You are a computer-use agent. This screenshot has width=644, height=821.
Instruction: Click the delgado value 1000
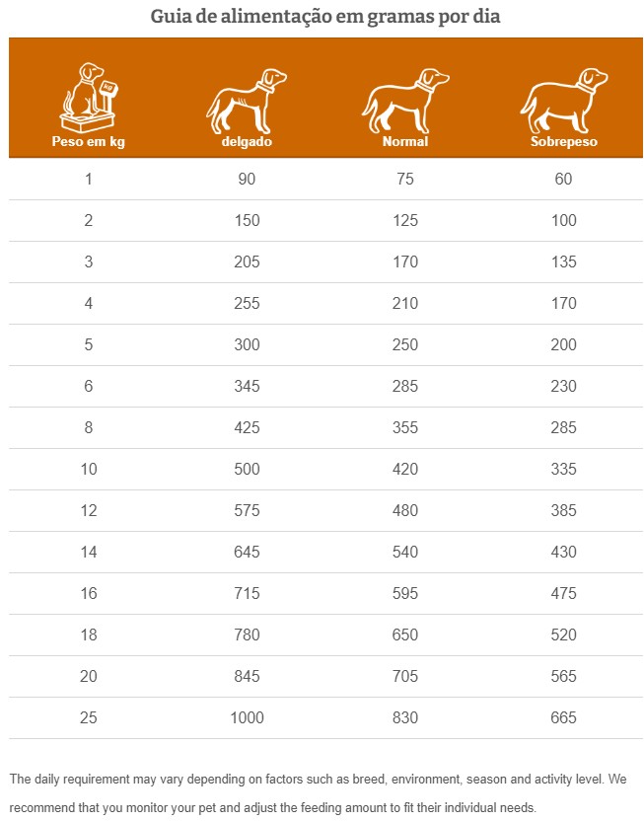pos(247,717)
